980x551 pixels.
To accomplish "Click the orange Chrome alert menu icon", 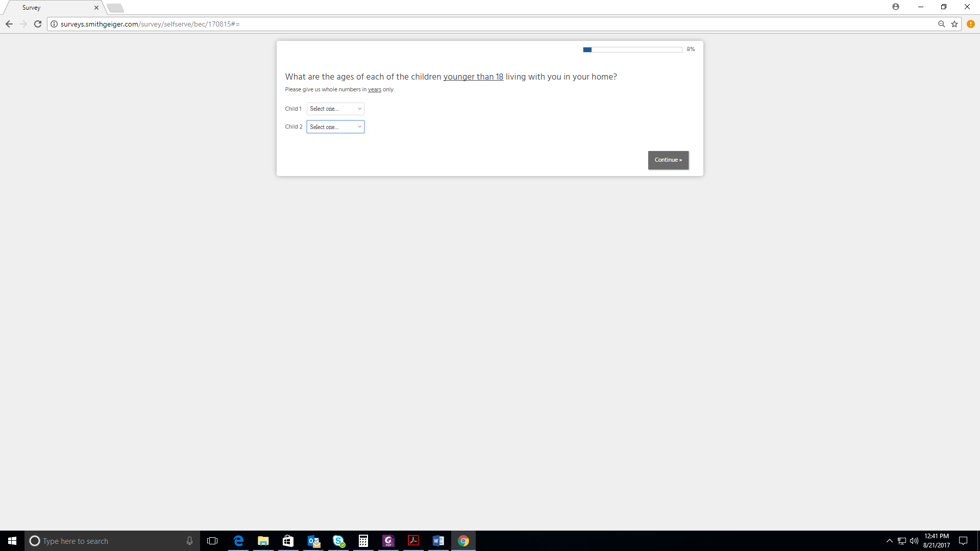I will pyautogui.click(x=971, y=24).
